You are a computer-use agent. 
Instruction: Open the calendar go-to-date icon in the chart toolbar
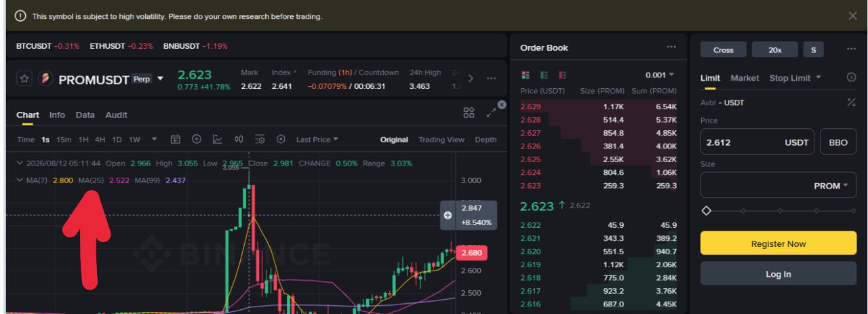(x=175, y=139)
